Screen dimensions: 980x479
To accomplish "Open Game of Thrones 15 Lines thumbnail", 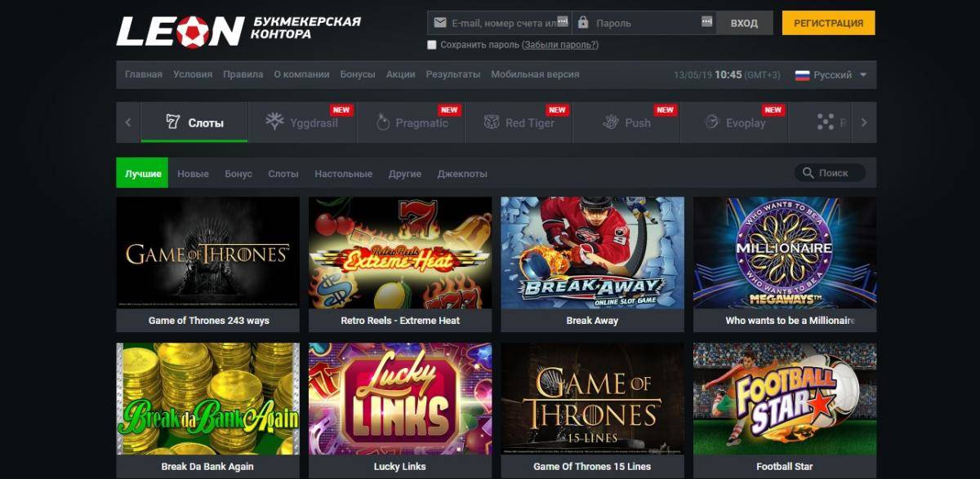I will tap(592, 399).
